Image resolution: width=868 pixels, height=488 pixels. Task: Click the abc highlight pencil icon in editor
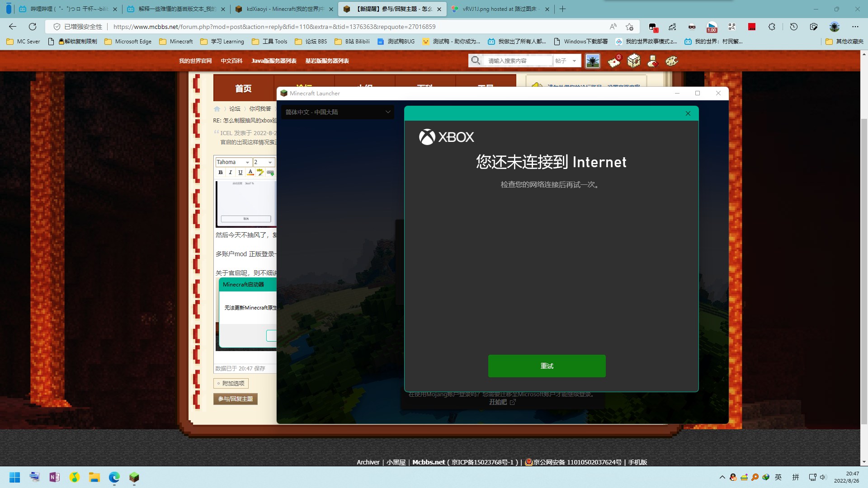(260, 172)
